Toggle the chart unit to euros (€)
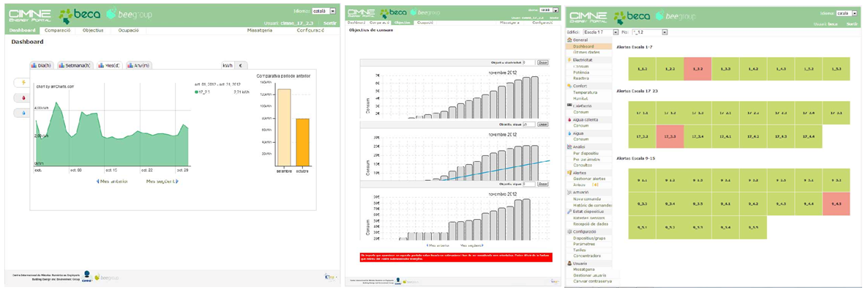868x293 pixels. 241,65
